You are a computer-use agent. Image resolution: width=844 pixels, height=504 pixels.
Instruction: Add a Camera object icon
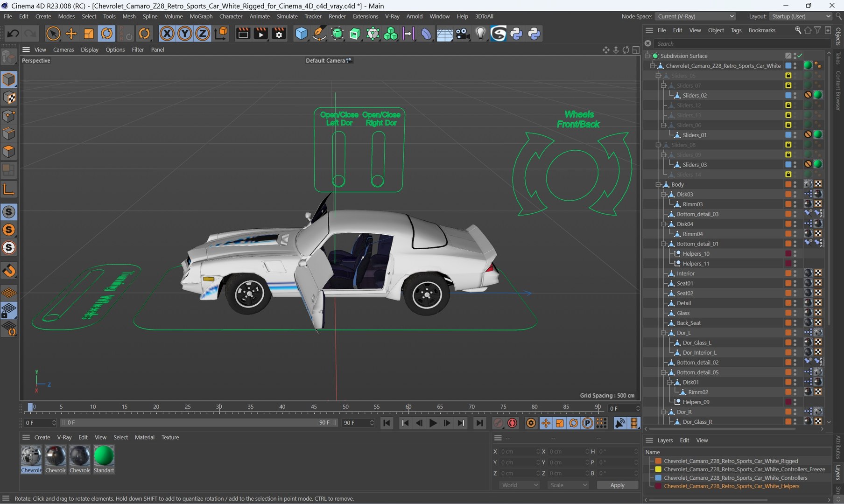(462, 34)
